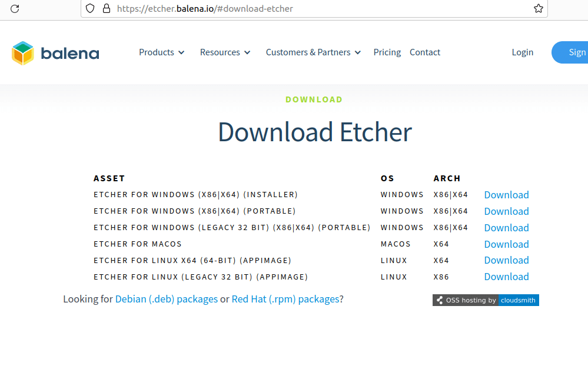Go to the balena home via the logo

pos(55,54)
